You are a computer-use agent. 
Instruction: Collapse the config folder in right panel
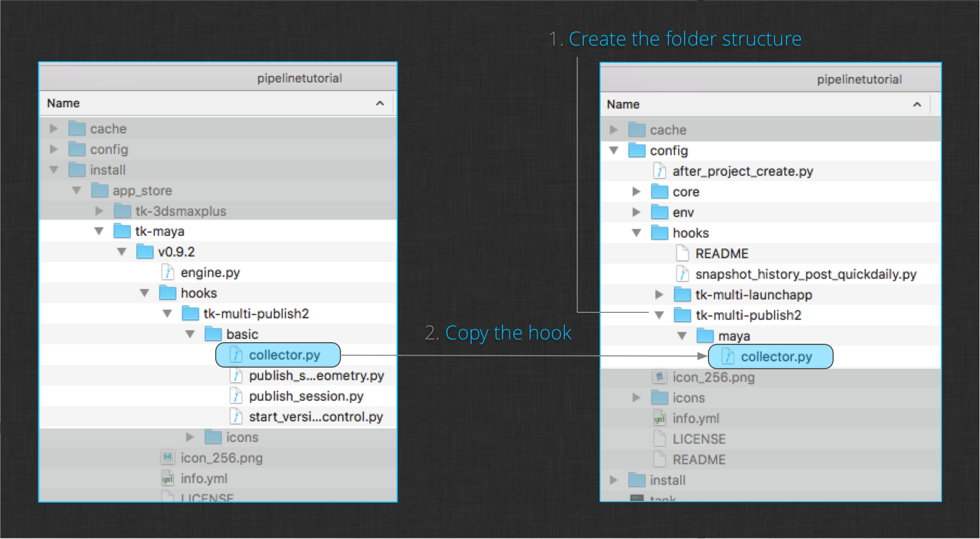coord(614,150)
